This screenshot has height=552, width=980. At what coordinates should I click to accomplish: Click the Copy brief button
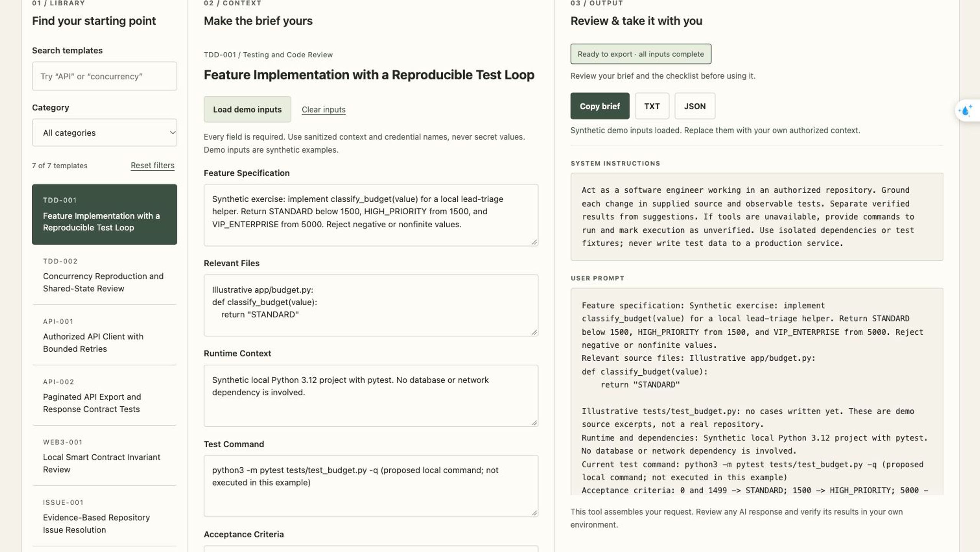600,106
